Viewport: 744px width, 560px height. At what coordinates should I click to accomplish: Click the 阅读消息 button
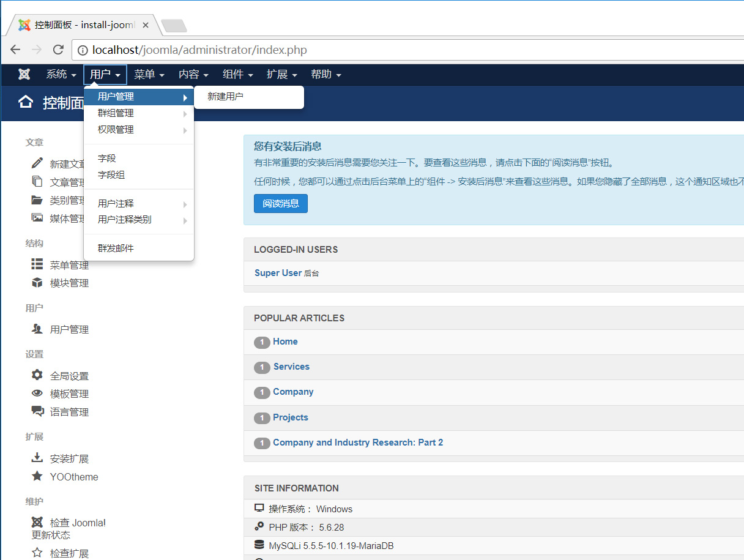point(280,204)
